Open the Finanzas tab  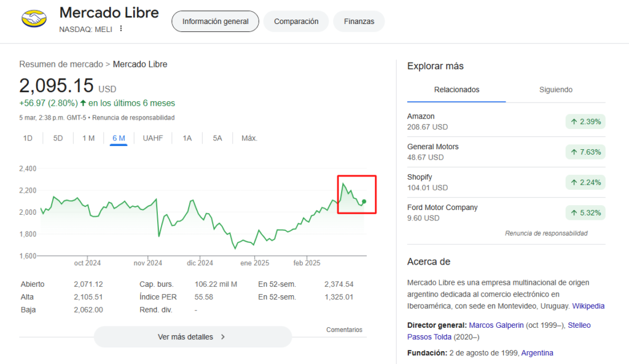359,21
